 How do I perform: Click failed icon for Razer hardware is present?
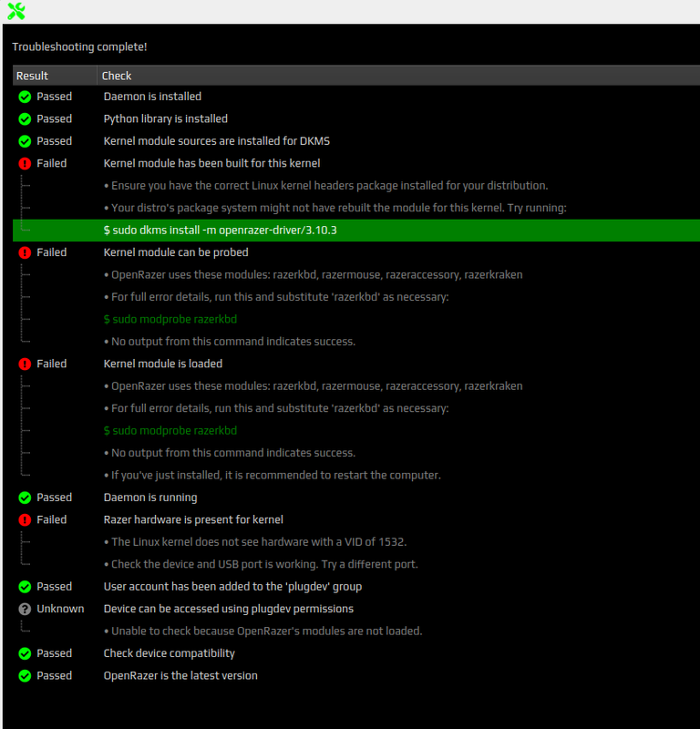(x=25, y=519)
